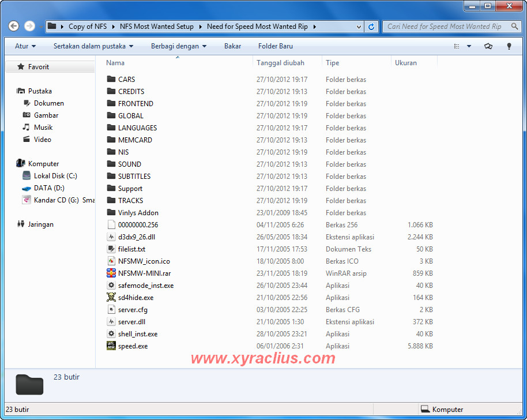Expand breadcrumb arrow after NFS Most Wanted Setup
This screenshot has width=527, height=420.
[x=200, y=27]
